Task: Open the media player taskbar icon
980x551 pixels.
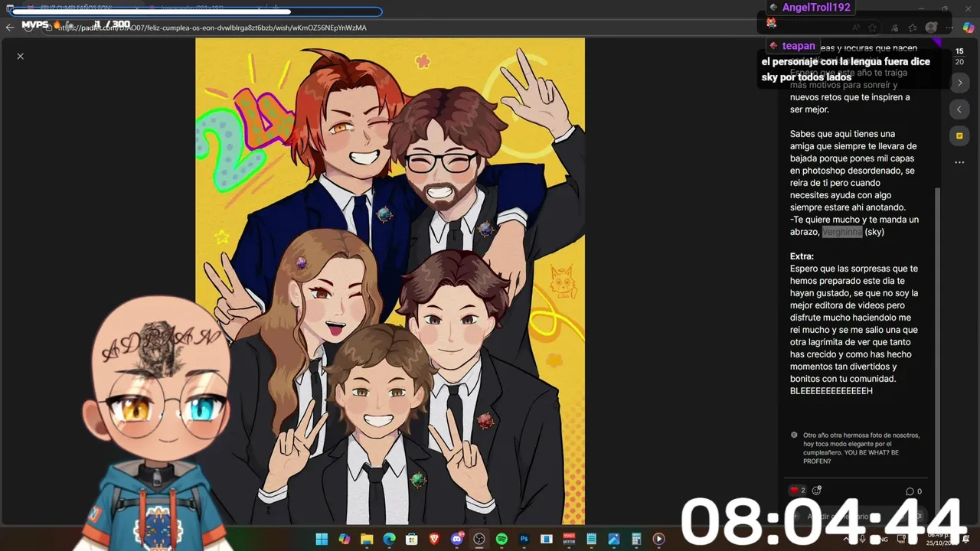Action: pos(659,539)
